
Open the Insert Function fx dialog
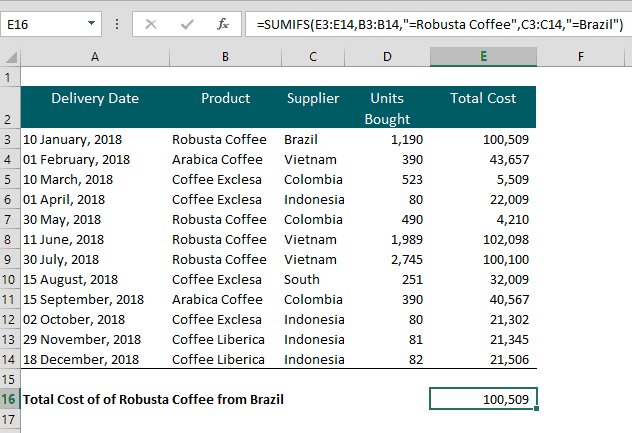222,24
